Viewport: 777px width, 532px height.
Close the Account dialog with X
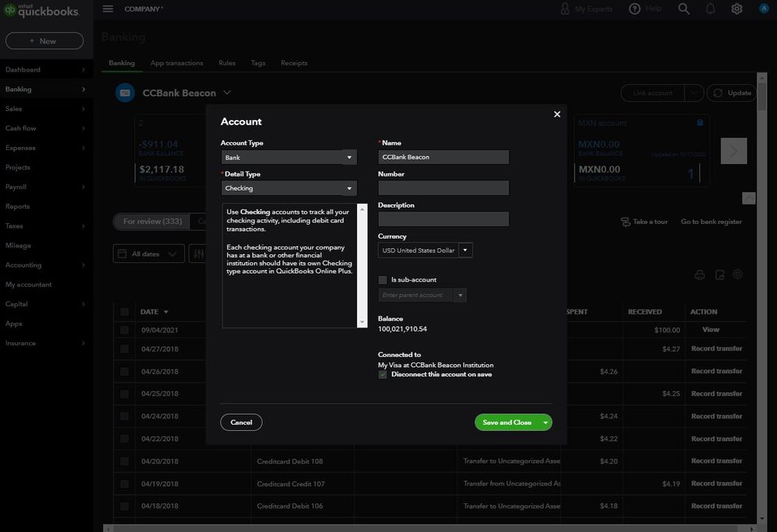(557, 114)
